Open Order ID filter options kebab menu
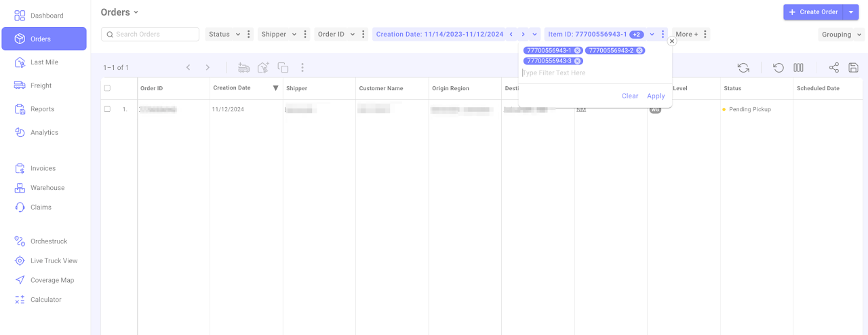Viewport: 868px width, 335px height. (x=363, y=34)
